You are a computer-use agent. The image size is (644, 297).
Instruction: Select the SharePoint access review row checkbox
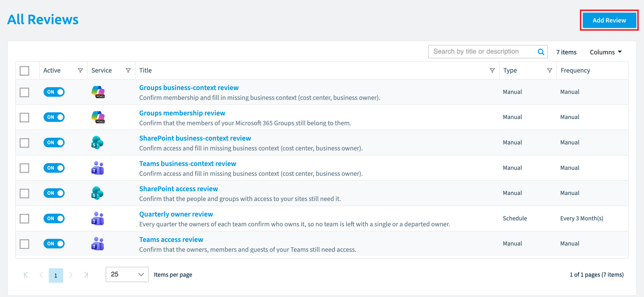(x=24, y=193)
